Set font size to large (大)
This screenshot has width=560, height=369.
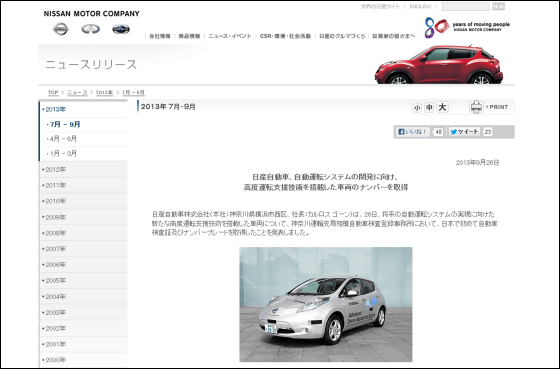[x=442, y=107]
